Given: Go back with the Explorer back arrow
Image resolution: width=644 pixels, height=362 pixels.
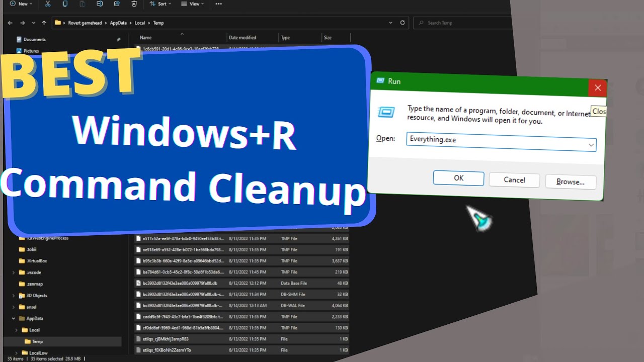Looking at the screenshot, I should 10,23.
